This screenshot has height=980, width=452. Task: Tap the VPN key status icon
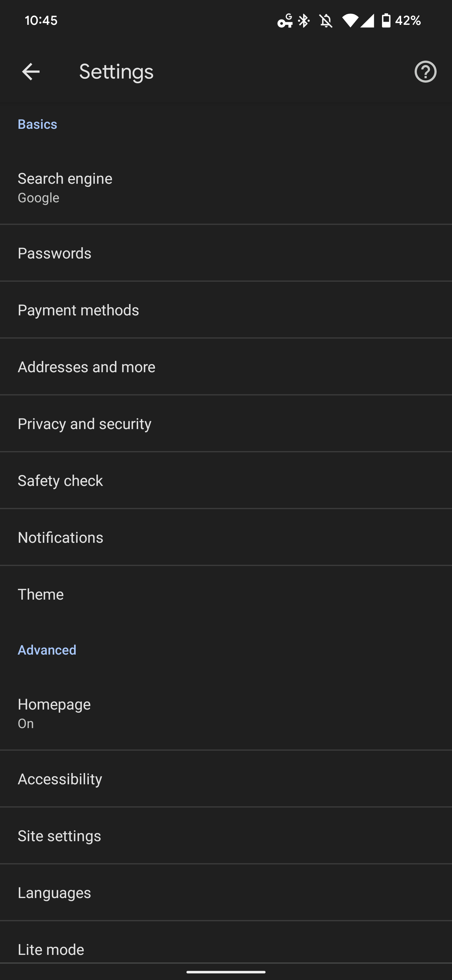coord(285,20)
